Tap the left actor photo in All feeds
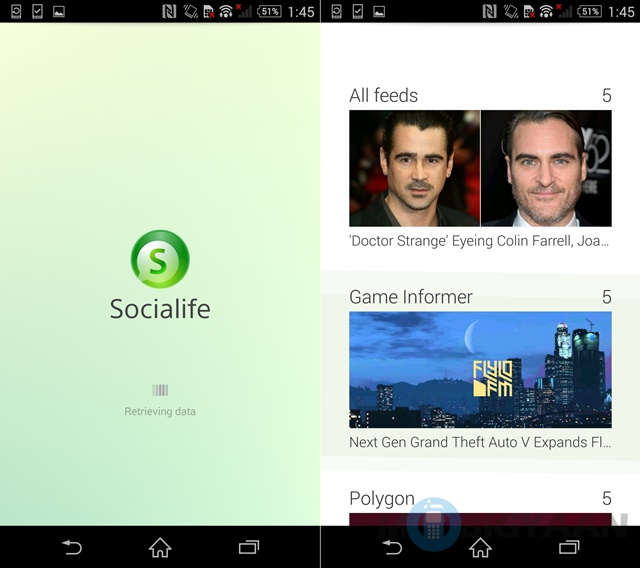 (414, 168)
